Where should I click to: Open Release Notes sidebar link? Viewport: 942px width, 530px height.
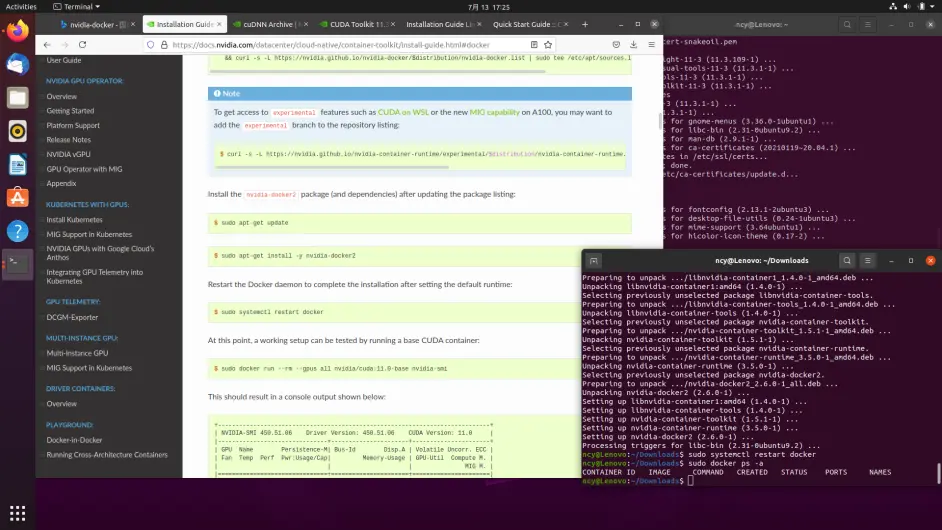click(68, 139)
